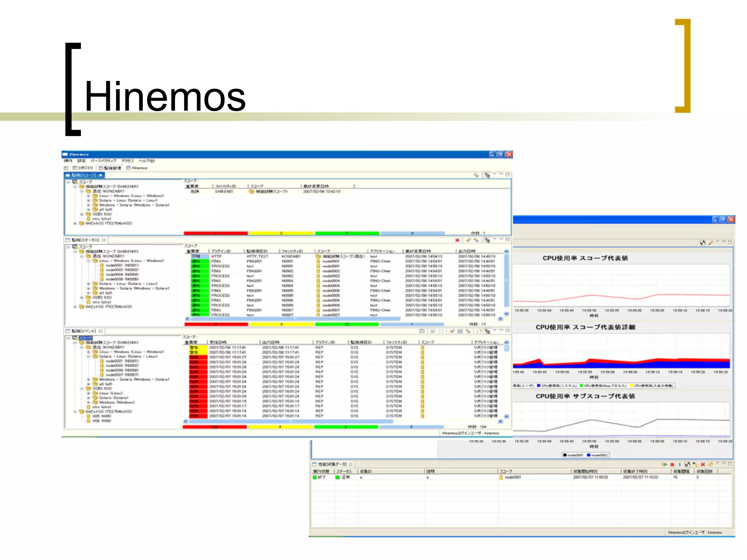Click red X delete icon in 性能[収集データ] toolbar

(703, 464)
